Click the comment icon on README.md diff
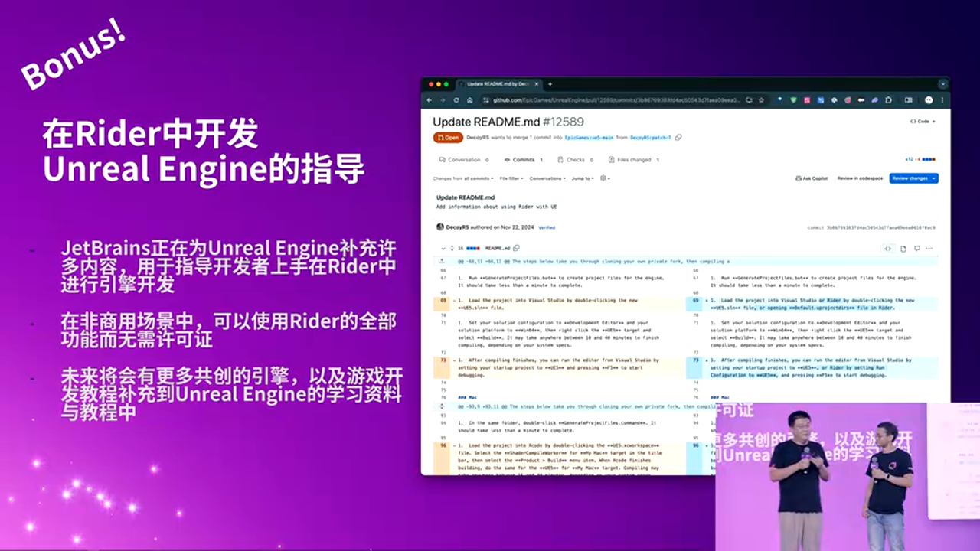This screenshot has height=551, width=980. click(x=916, y=248)
